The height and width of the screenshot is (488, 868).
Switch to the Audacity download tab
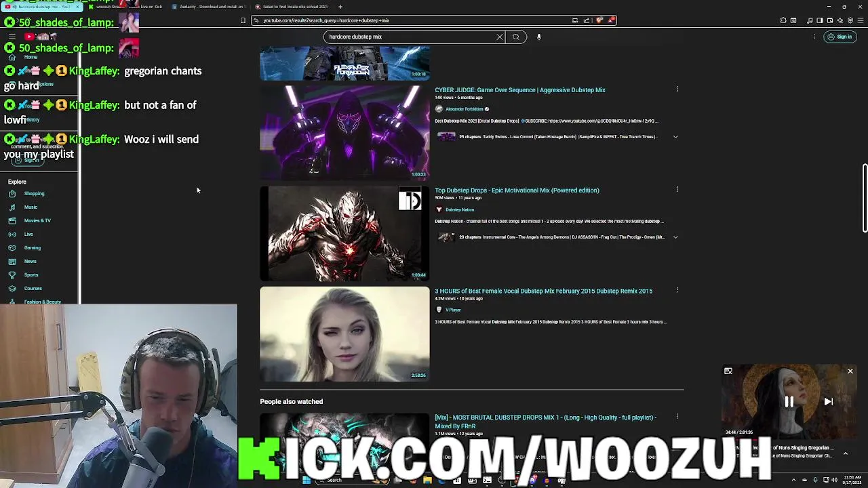208,7
